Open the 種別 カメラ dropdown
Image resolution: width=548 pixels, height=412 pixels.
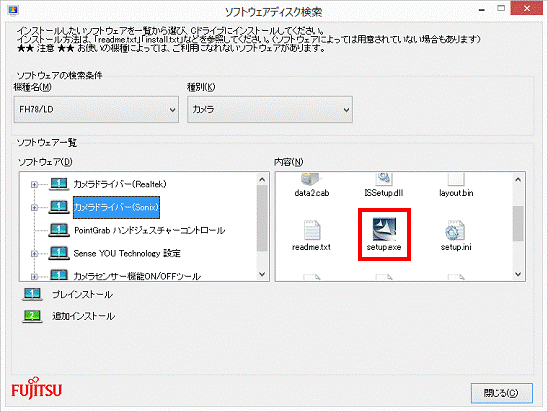[x=270, y=109]
